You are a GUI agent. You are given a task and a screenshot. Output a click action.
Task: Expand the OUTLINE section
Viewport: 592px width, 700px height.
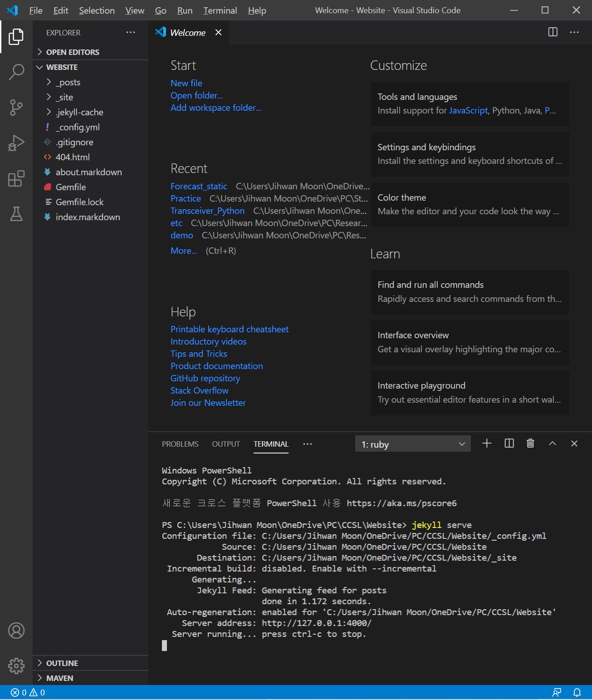(x=91, y=663)
